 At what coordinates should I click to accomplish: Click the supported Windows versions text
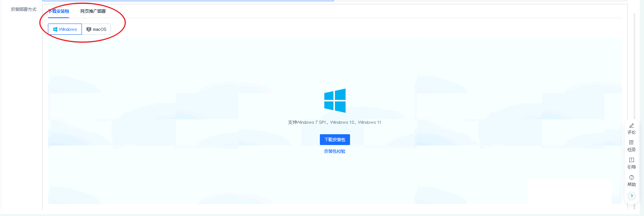[334, 122]
